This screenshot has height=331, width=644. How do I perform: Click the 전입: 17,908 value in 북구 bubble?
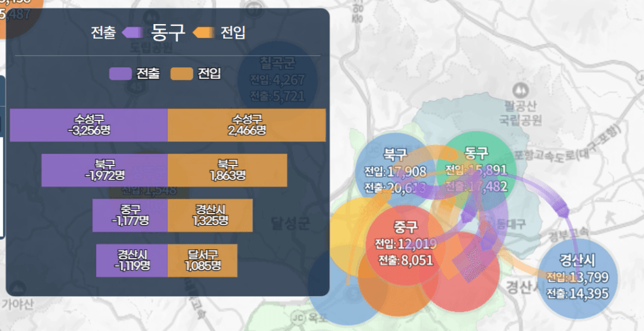click(395, 171)
